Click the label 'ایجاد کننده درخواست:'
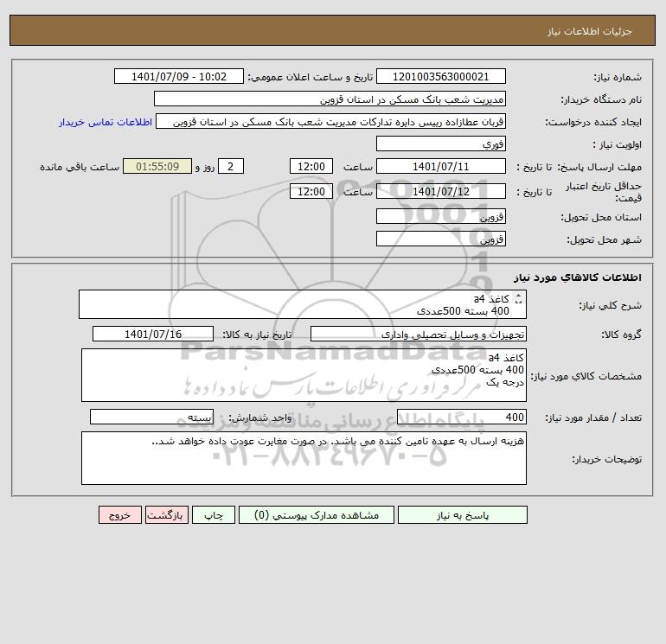 pos(593,122)
